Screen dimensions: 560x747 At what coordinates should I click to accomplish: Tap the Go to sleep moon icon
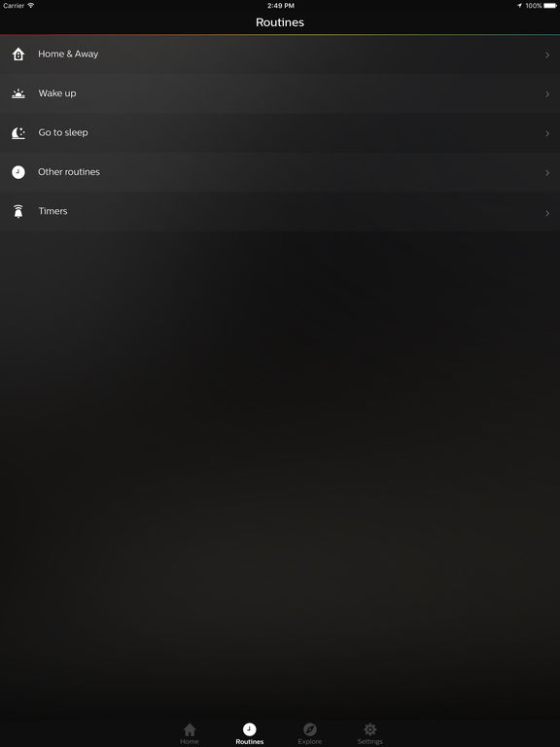coord(18,133)
